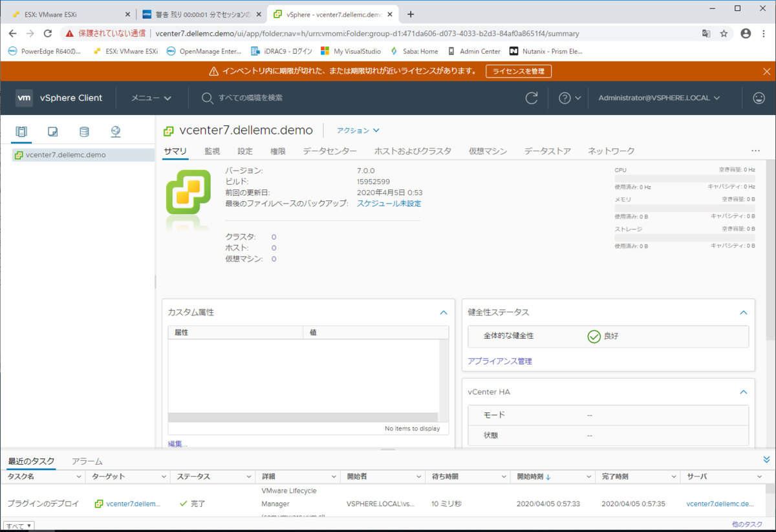Image resolution: width=776 pixels, height=532 pixels.
Task: Collapse the vCenter HA panel
Action: (744, 392)
